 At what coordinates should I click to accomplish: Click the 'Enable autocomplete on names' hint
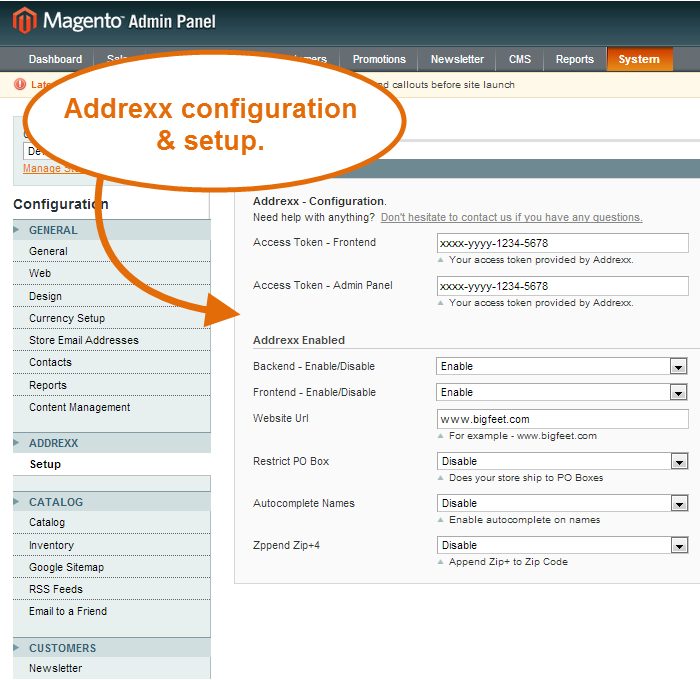pos(525,520)
